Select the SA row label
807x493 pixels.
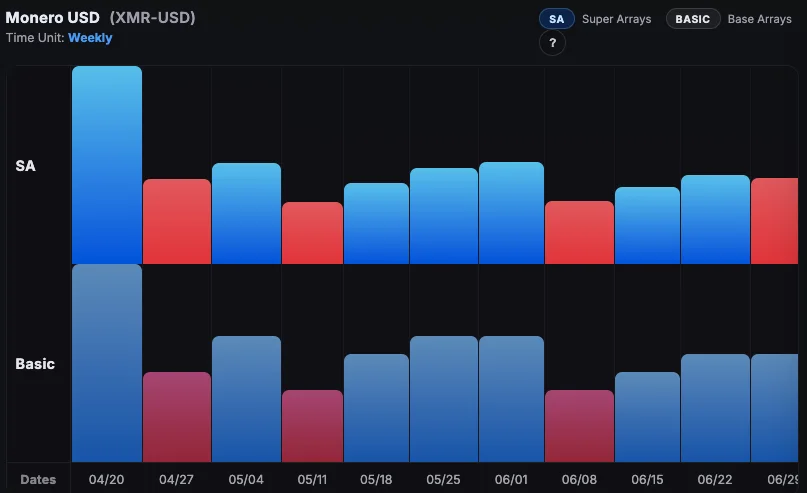(26, 166)
